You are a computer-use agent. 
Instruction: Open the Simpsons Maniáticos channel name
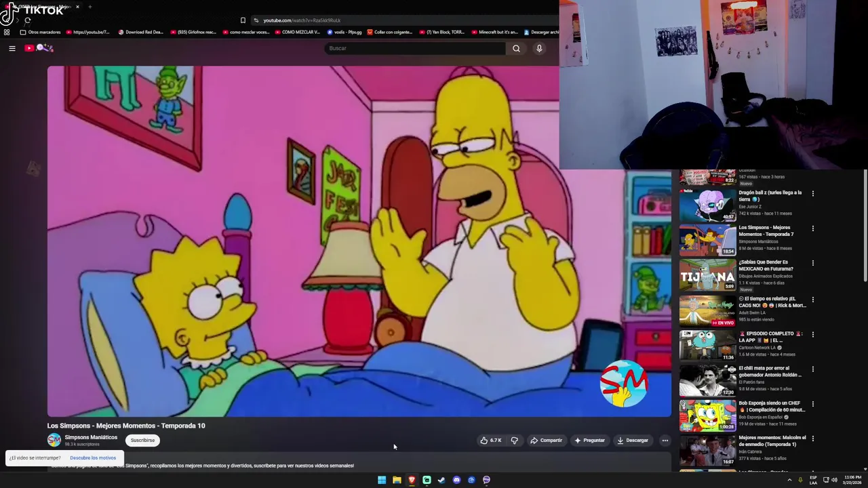click(x=91, y=437)
